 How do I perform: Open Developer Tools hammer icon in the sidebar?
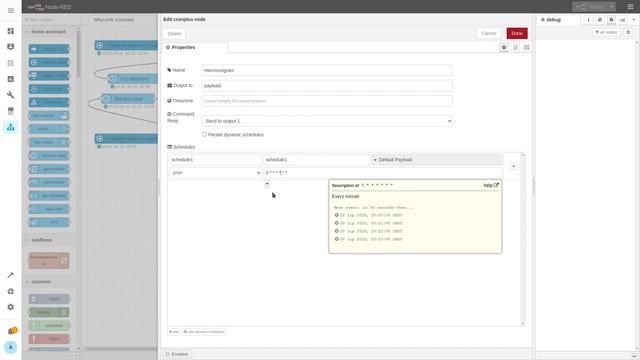point(11,275)
